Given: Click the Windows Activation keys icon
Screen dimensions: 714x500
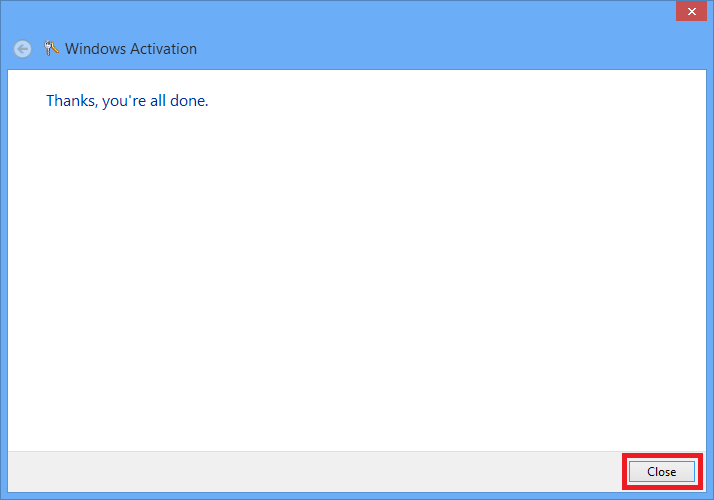Looking at the screenshot, I should 51,48.
